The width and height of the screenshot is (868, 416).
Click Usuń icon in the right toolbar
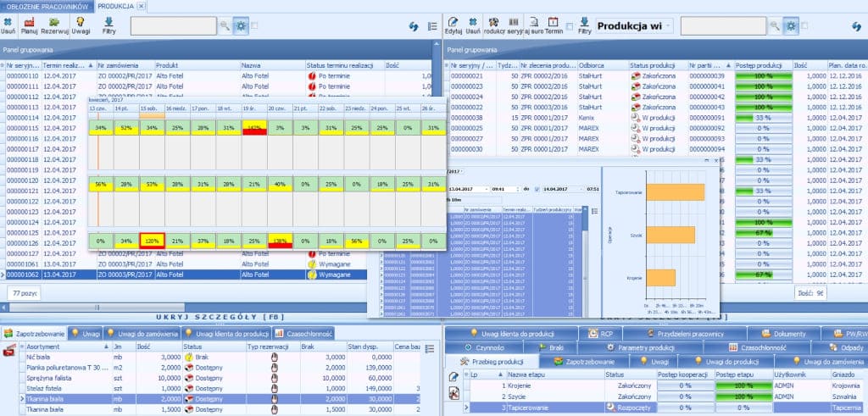point(473,22)
